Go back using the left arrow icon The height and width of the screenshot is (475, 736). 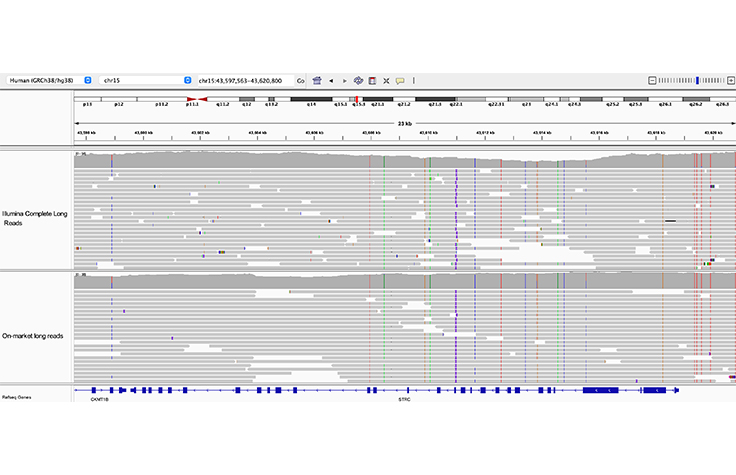click(332, 80)
